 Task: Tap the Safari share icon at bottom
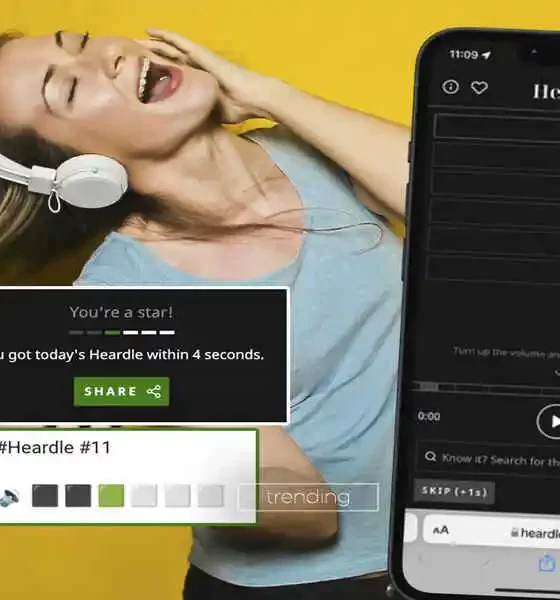[x=547, y=563]
